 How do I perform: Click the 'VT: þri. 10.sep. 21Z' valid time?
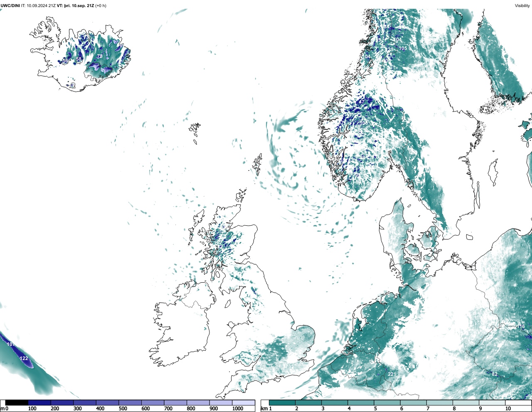[75, 6]
